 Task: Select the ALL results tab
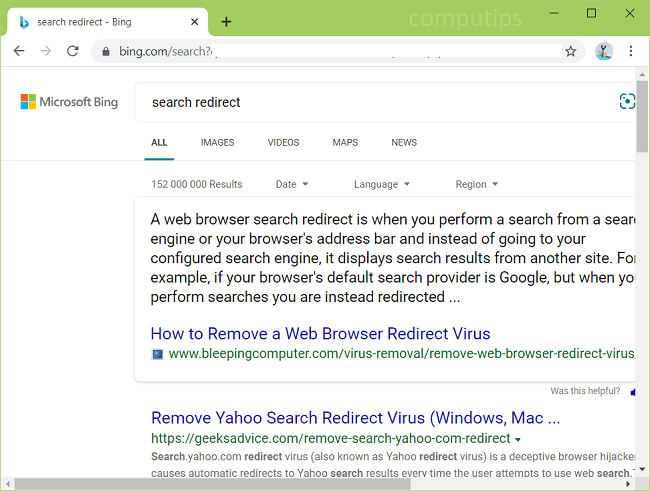click(159, 143)
